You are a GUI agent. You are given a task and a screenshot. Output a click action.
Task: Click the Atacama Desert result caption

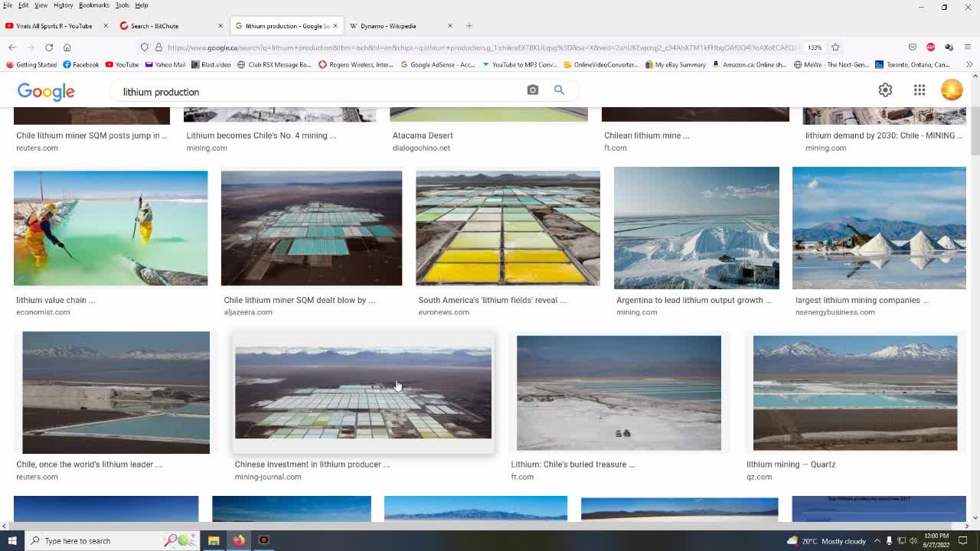click(423, 135)
